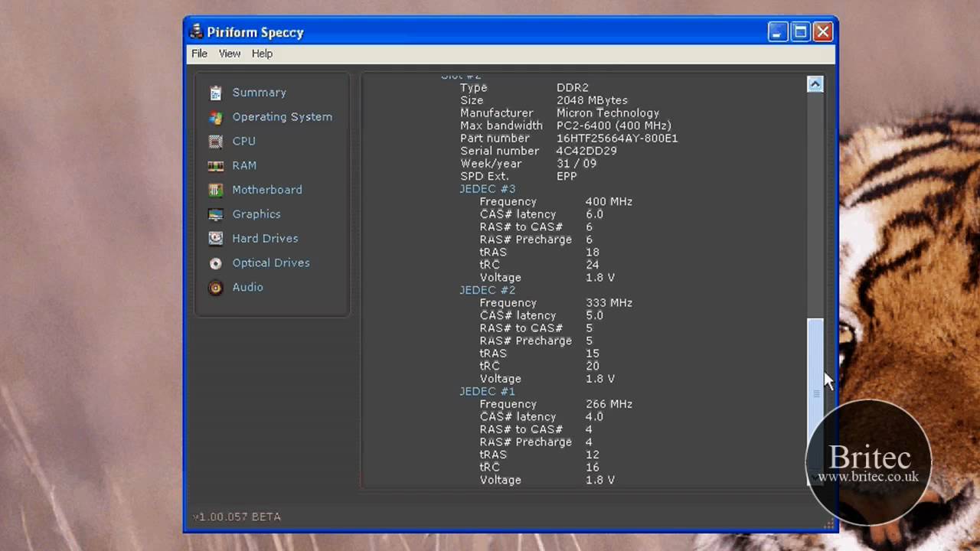The width and height of the screenshot is (980, 551).
Task: Click part number 16HTF25664AY-800E1
Action: point(617,139)
